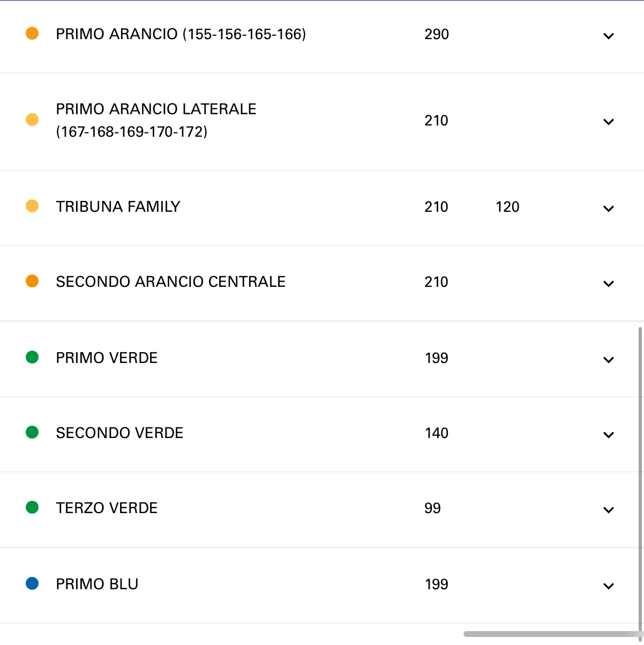Open the TRIBUNA FAMILY row chevron
Viewport: 644px width, 645px height.
[x=608, y=209]
